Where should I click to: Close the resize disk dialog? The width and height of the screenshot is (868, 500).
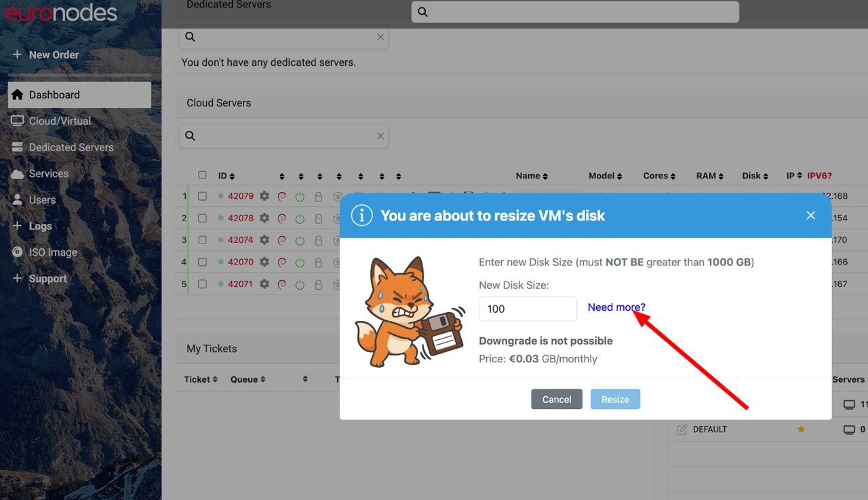click(x=810, y=216)
